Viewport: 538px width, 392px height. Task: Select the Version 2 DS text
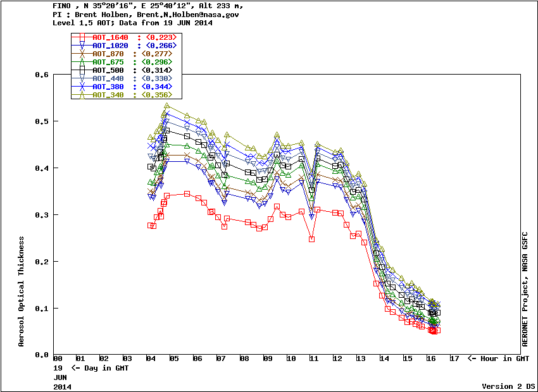pos(509,386)
